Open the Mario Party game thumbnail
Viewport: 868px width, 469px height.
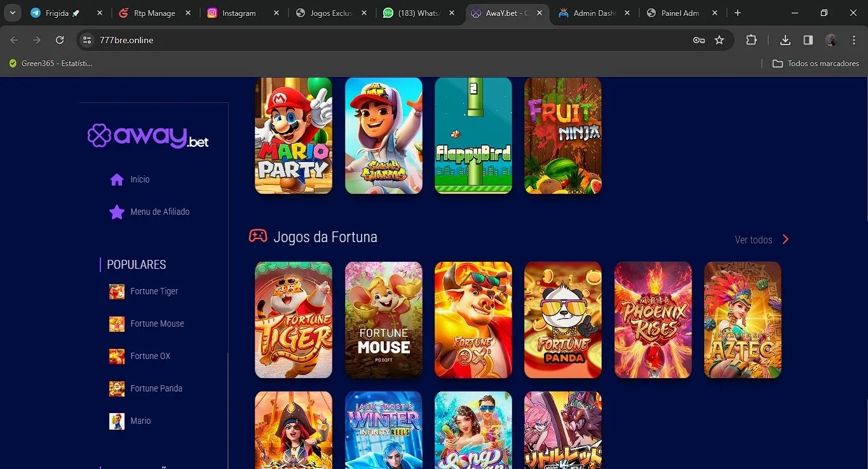pos(294,135)
